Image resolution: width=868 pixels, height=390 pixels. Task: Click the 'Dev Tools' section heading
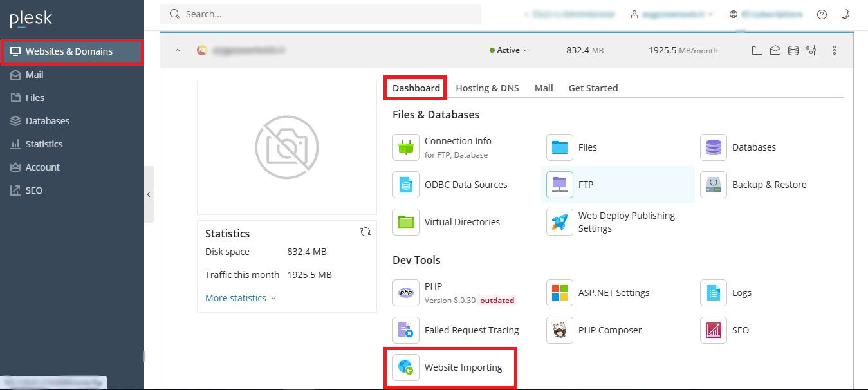[416, 260]
